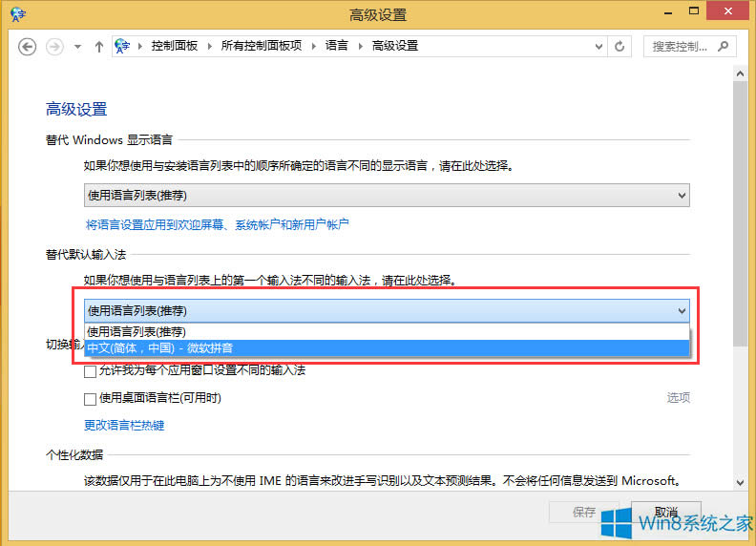
Task: Click the 取消 button
Action: pos(666,512)
